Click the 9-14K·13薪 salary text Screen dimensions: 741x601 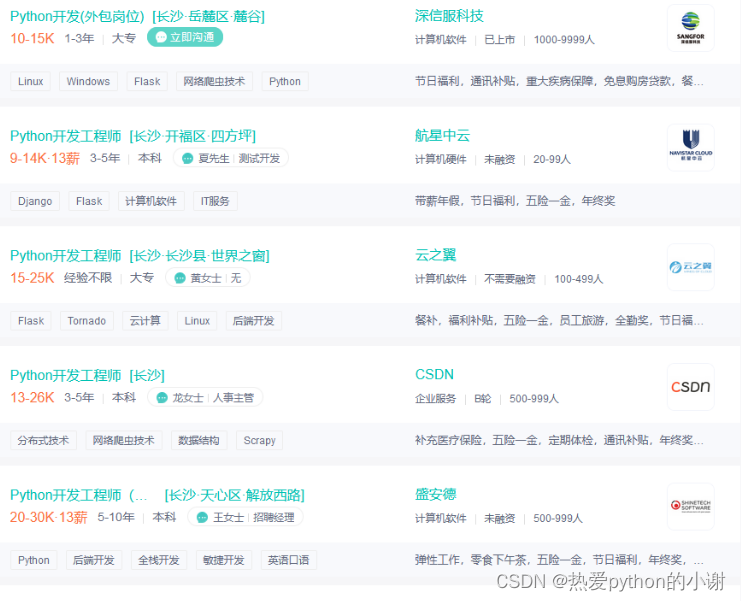pyautogui.click(x=45, y=158)
